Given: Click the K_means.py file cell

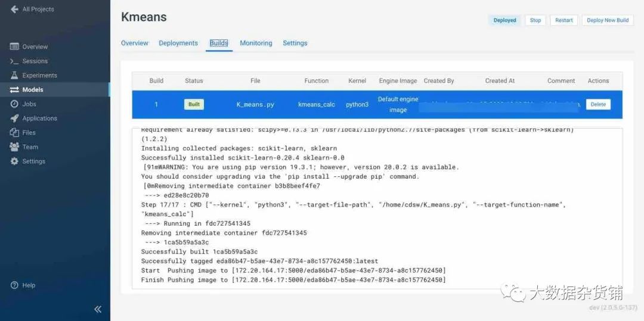Looking at the screenshot, I should click(x=255, y=105).
